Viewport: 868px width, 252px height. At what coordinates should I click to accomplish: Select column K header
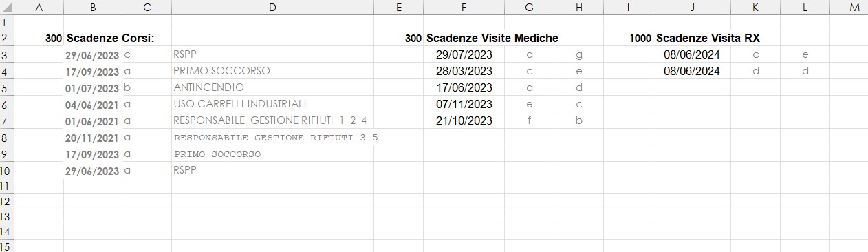pos(755,8)
